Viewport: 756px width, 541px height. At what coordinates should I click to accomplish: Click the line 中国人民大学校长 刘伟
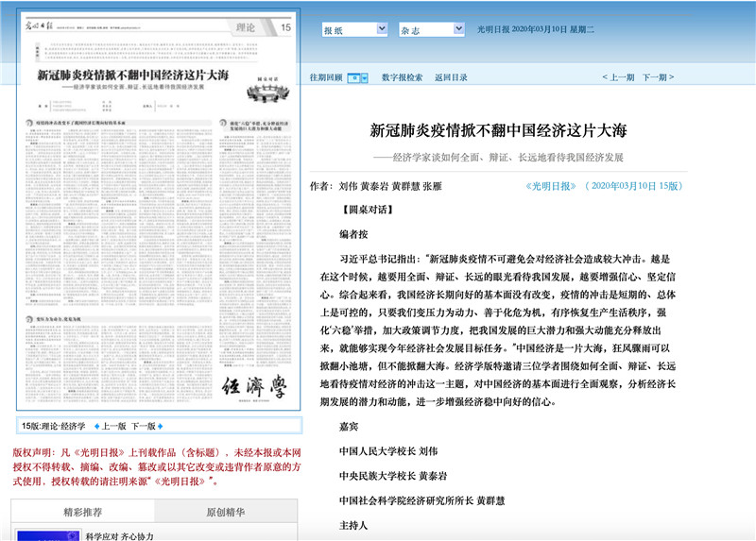pos(388,451)
